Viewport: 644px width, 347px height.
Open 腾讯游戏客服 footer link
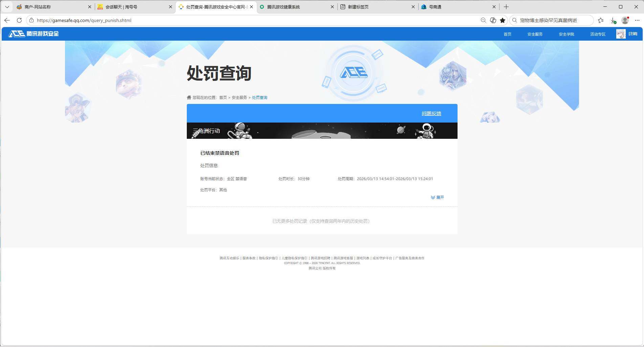pyautogui.click(x=343, y=258)
